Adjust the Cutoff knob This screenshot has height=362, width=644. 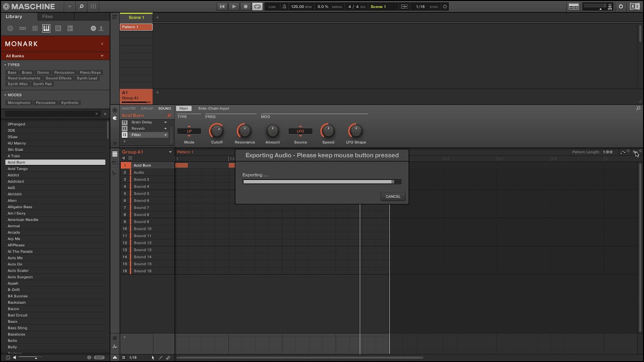(216, 131)
